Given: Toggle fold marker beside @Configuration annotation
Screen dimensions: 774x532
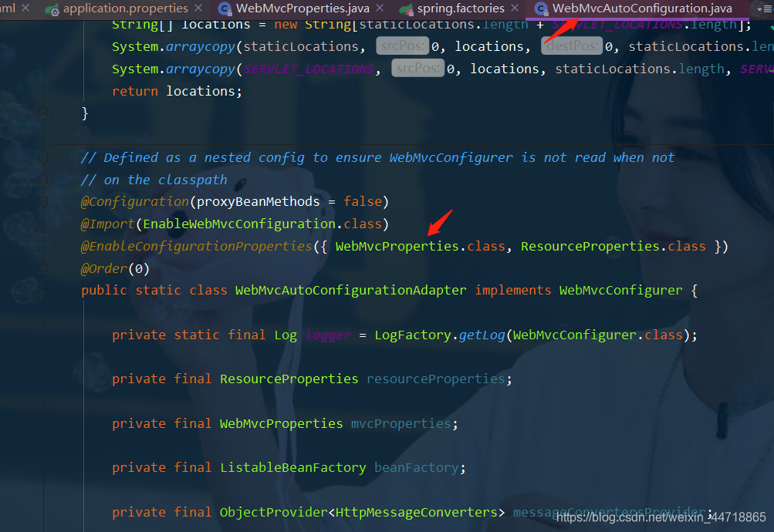Looking at the screenshot, I should tap(43, 202).
